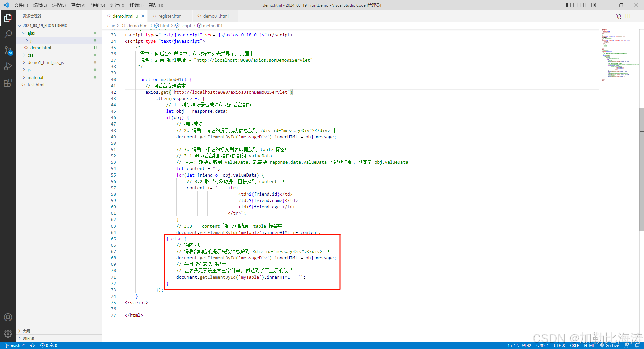
Task: Open Customize Layout icon
Action: pos(593,5)
